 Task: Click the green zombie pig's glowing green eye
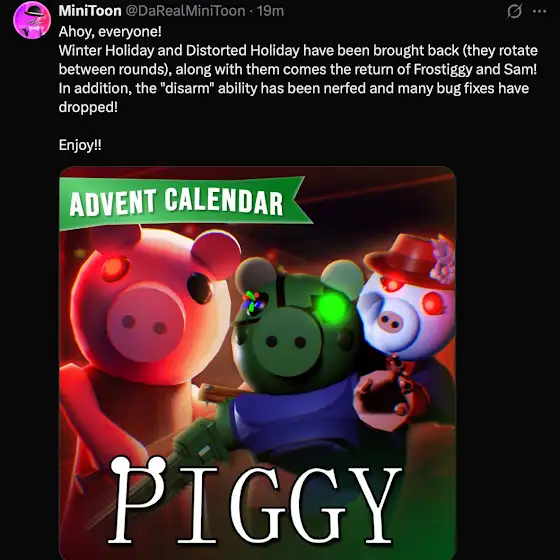point(332,308)
